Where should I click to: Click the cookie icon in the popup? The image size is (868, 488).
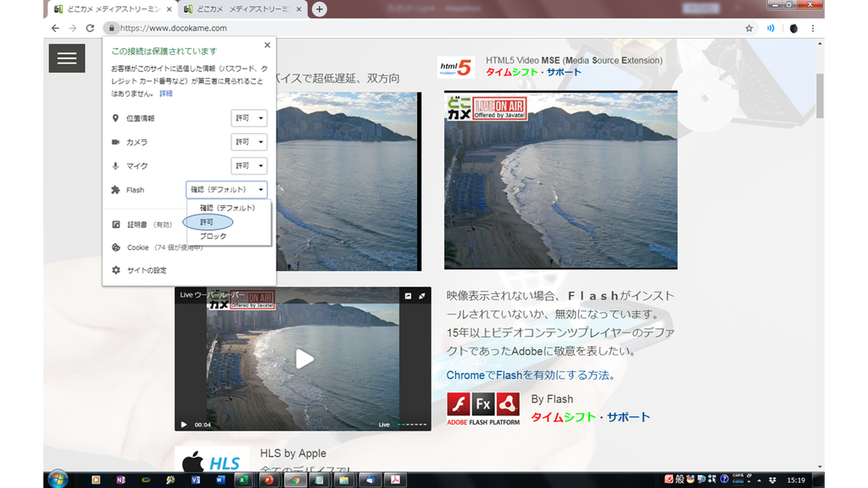coord(115,247)
